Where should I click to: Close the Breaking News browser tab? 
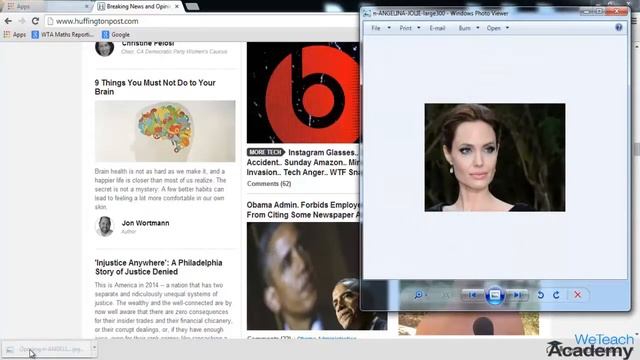coord(177,7)
